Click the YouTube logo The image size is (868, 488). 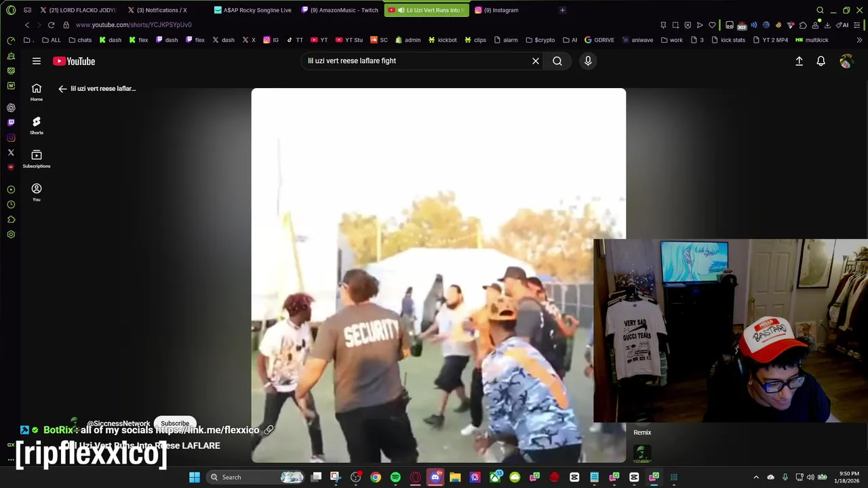point(74,61)
